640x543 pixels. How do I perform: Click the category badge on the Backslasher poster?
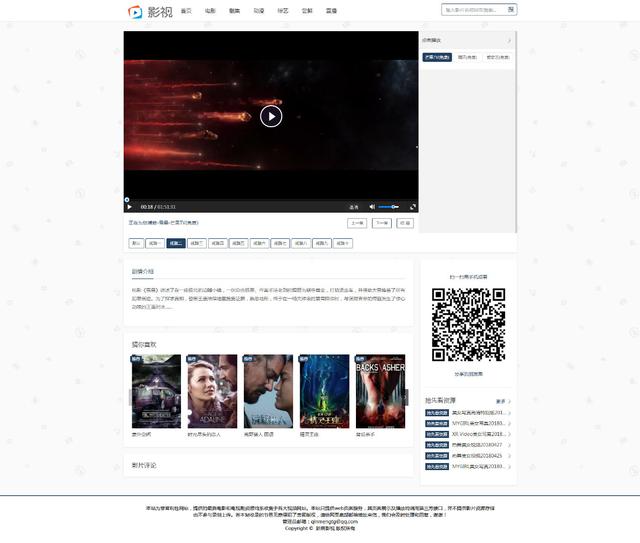(360, 359)
